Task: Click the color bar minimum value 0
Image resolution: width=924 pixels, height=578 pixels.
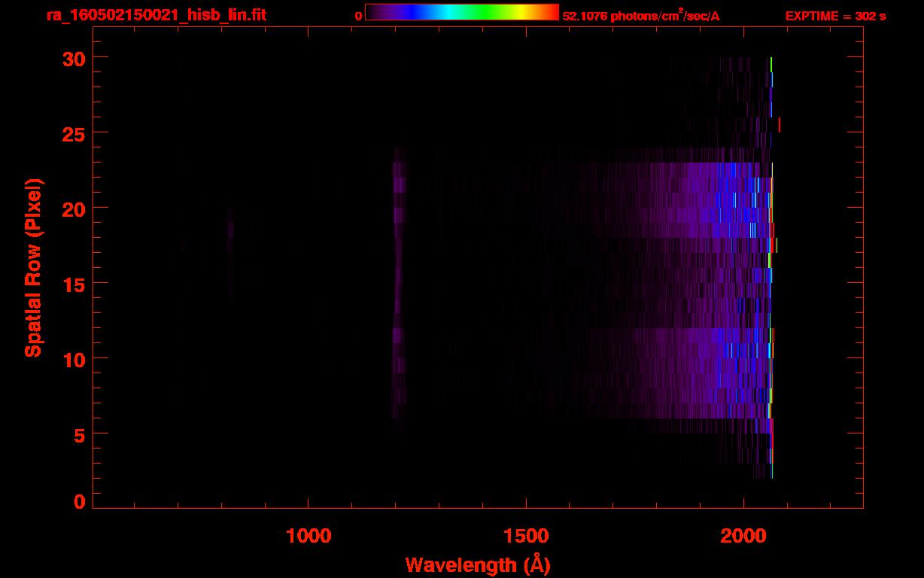Action: pyautogui.click(x=358, y=16)
